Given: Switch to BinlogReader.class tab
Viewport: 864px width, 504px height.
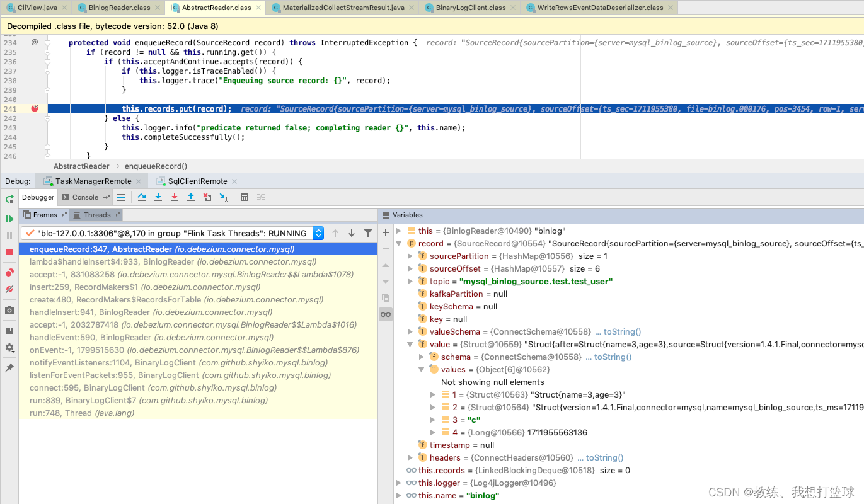Looking at the screenshot, I should point(118,8).
